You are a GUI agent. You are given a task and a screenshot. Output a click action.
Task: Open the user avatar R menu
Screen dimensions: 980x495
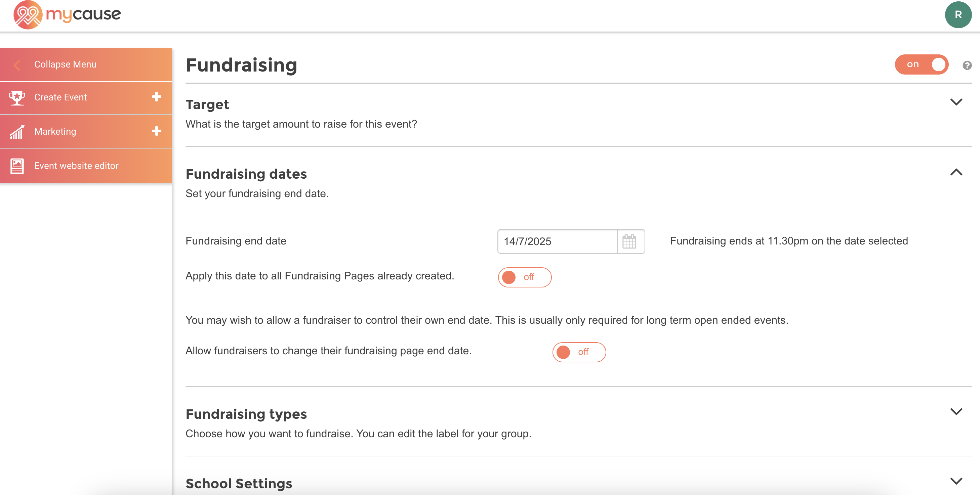tap(958, 15)
